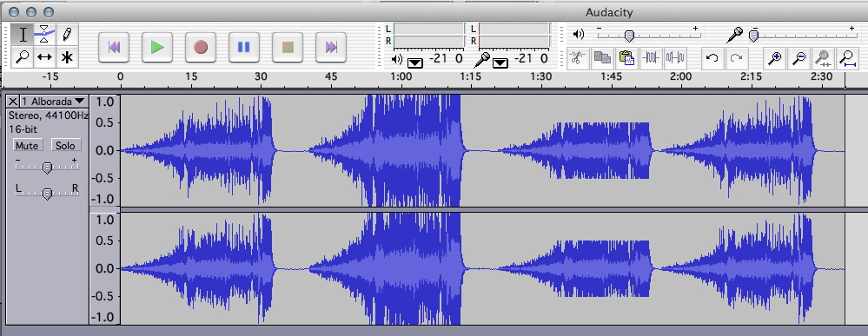This screenshot has width=868, height=336.
Task: Select the Selection (I-beam) tool
Action: pos(23,35)
